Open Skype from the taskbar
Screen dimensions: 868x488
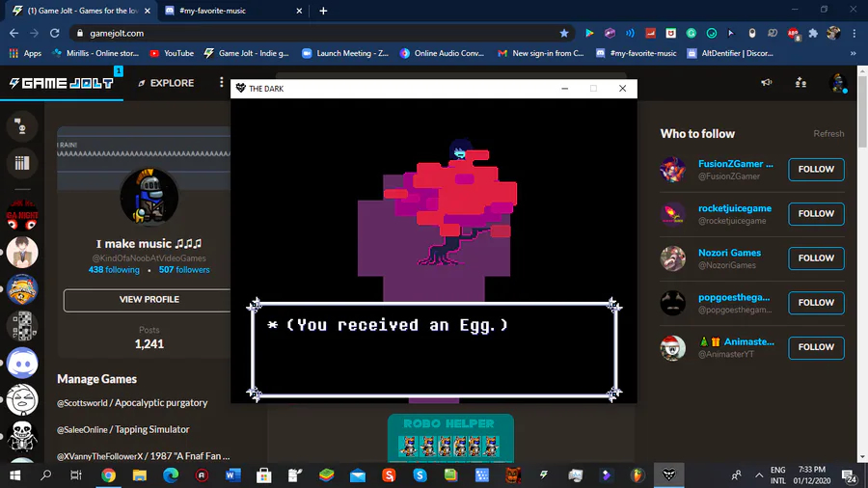click(420, 475)
